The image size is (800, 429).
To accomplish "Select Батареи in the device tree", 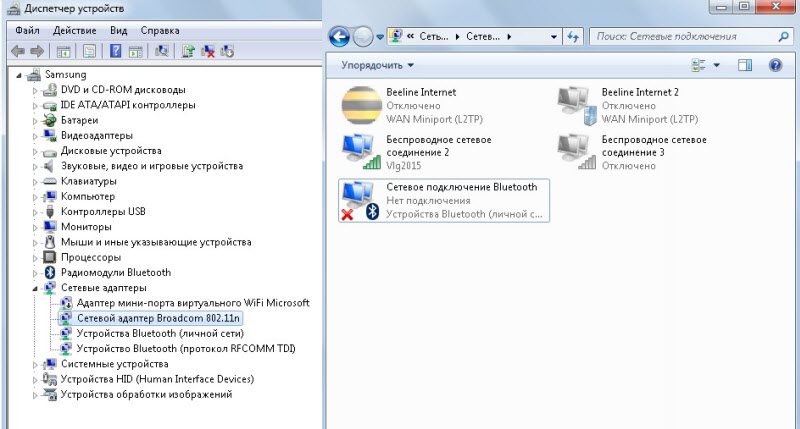I will (x=79, y=120).
